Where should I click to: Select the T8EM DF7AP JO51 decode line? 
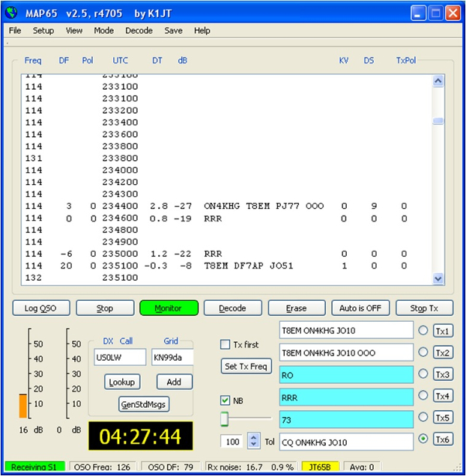pyautogui.click(x=216, y=266)
